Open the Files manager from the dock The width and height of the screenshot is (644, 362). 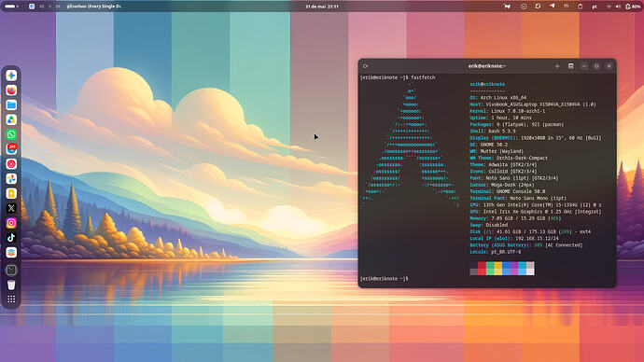click(x=11, y=105)
